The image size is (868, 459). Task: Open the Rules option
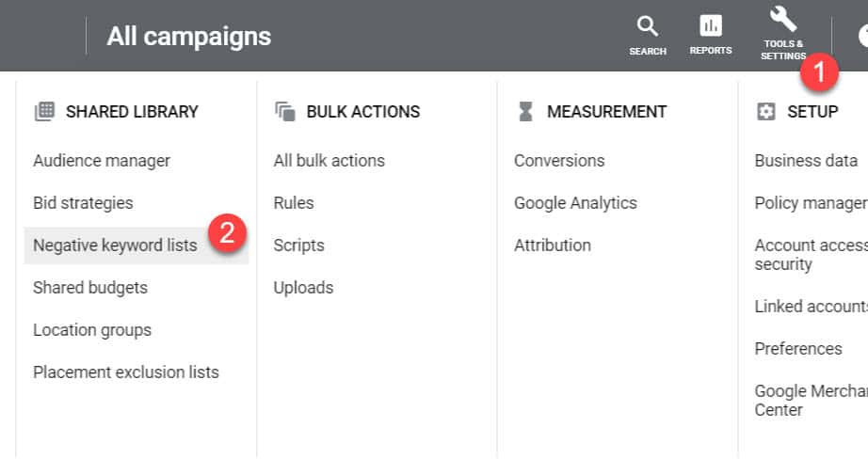click(294, 203)
